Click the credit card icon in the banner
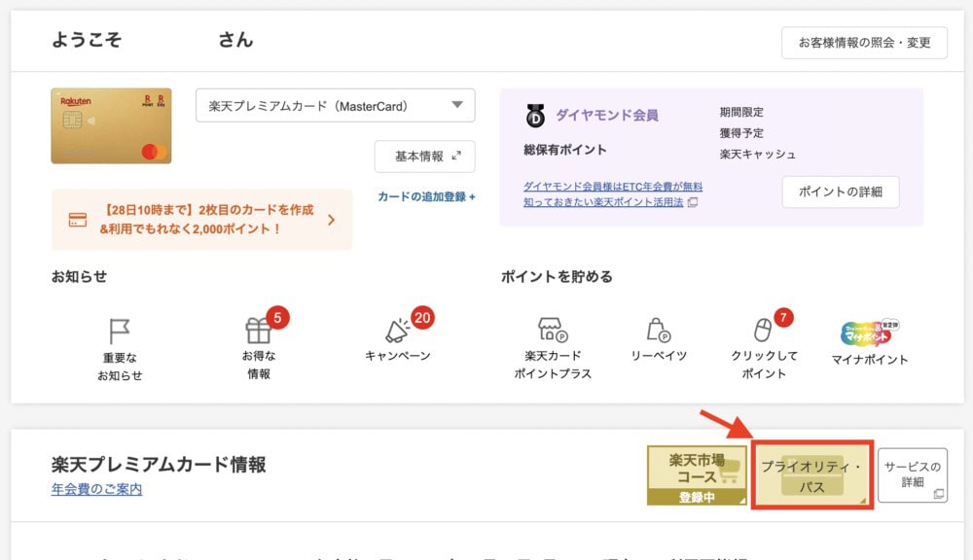The image size is (973, 560). [78, 220]
